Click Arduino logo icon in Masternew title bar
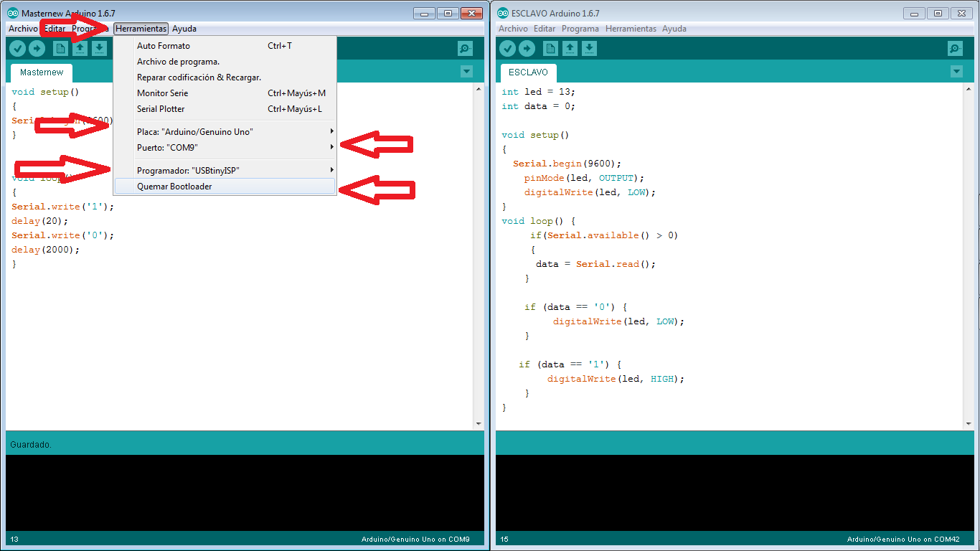The height and width of the screenshot is (551, 980). 13,13
